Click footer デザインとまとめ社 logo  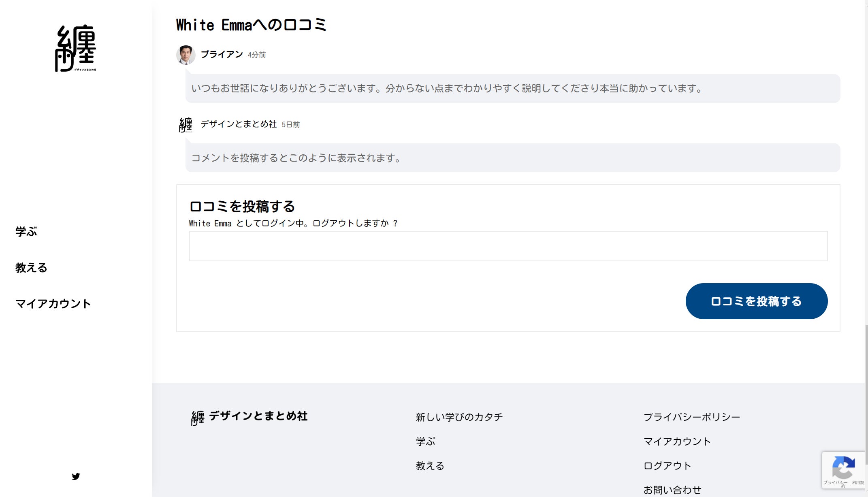click(250, 417)
